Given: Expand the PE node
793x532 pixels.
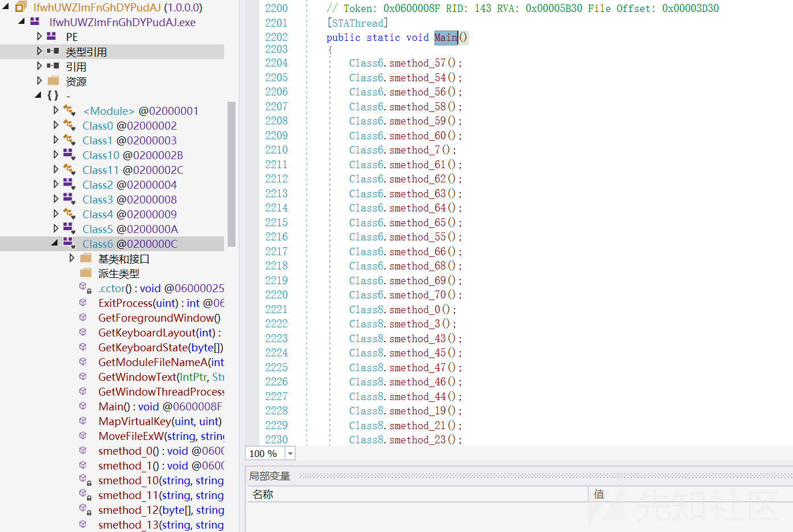Looking at the screenshot, I should pos(39,36).
